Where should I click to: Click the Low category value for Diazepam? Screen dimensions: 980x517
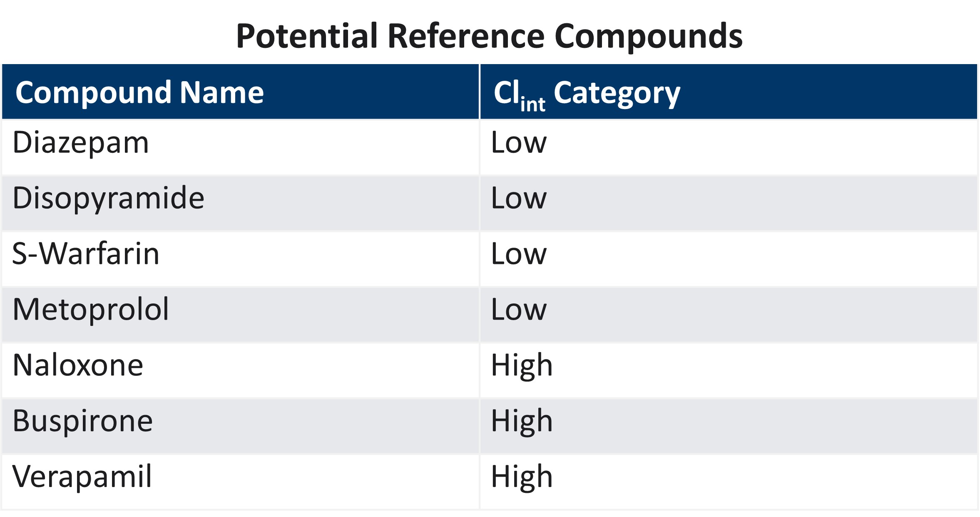click(518, 143)
